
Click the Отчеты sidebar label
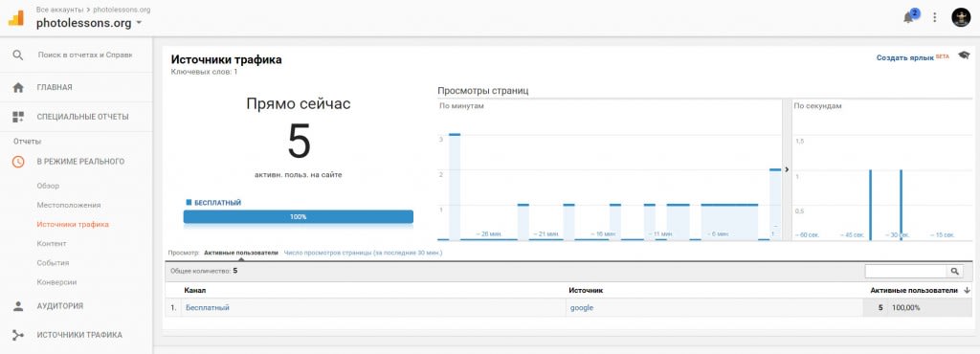(27, 141)
